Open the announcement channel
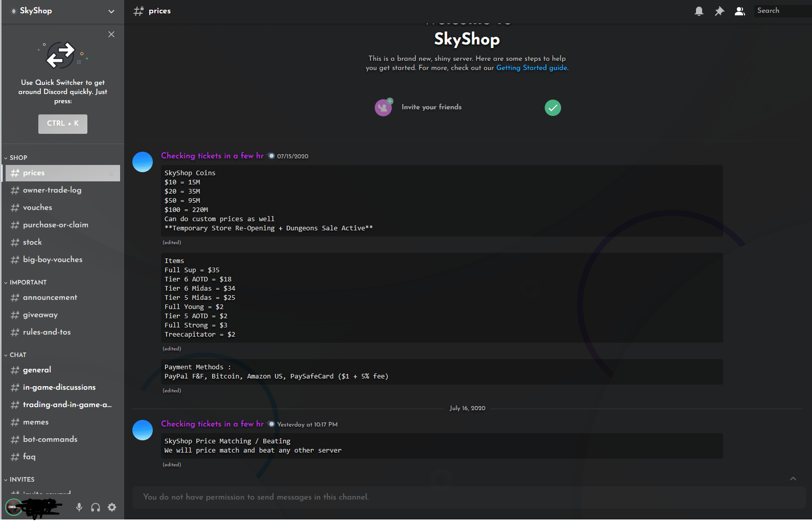Viewport: 812px width, 521px height. tap(63, 298)
